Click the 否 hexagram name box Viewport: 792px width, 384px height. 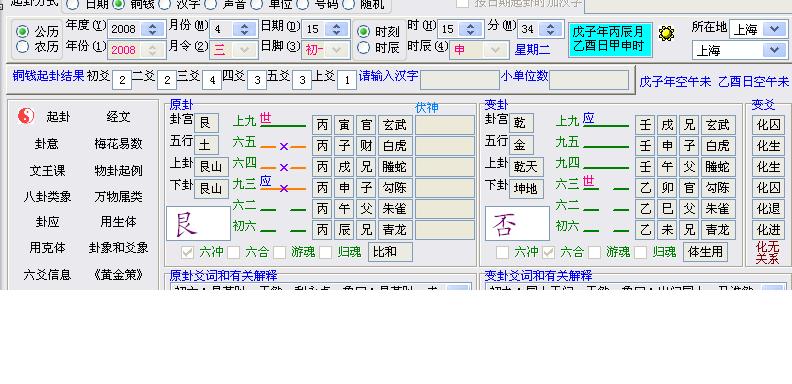coord(518,223)
